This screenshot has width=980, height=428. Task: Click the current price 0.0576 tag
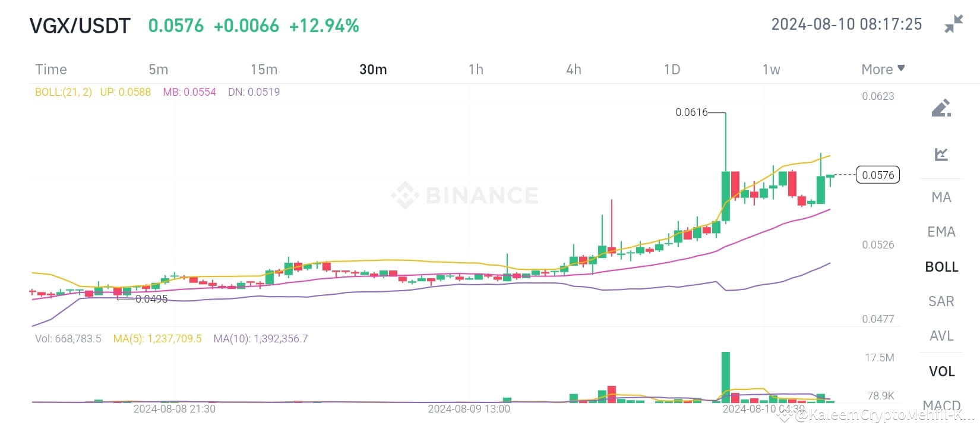[878, 175]
